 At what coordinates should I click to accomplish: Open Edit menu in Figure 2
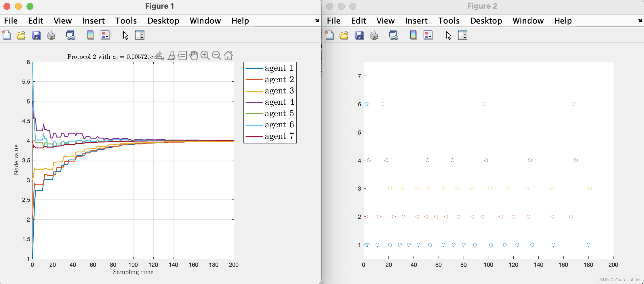[359, 21]
